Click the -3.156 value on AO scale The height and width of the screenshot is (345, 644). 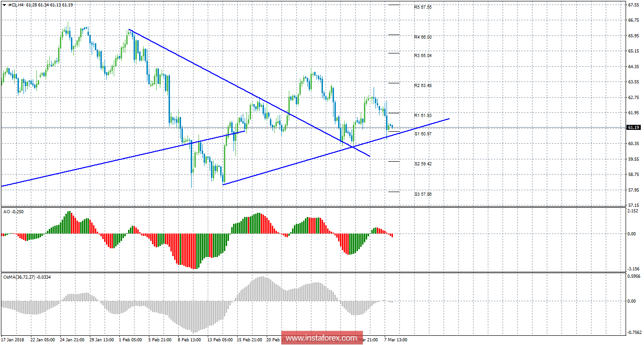pos(633,269)
